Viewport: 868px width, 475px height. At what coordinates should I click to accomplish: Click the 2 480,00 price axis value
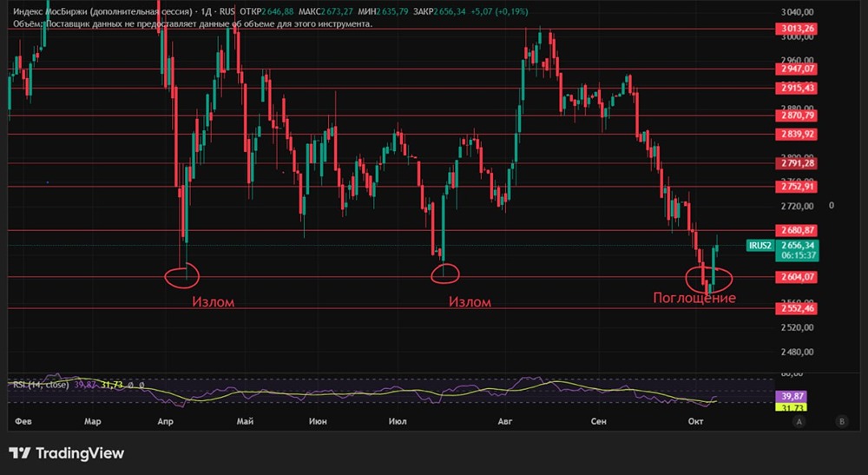[x=797, y=352]
